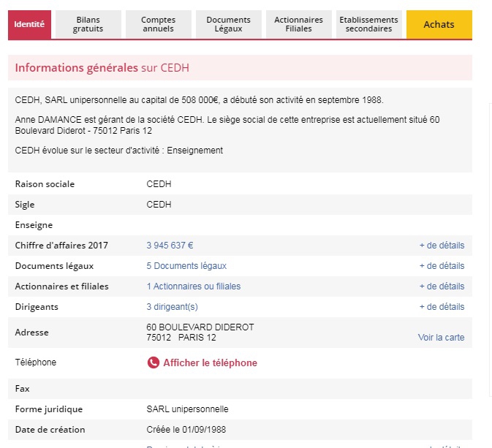Click the Date de création label
The width and height of the screenshot is (492, 448).
click(x=50, y=430)
